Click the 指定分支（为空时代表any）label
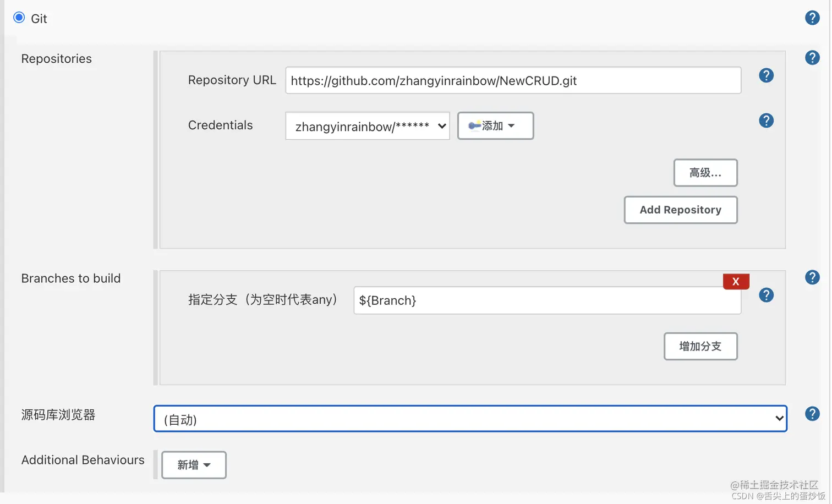The image size is (832, 504). coord(263,300)
